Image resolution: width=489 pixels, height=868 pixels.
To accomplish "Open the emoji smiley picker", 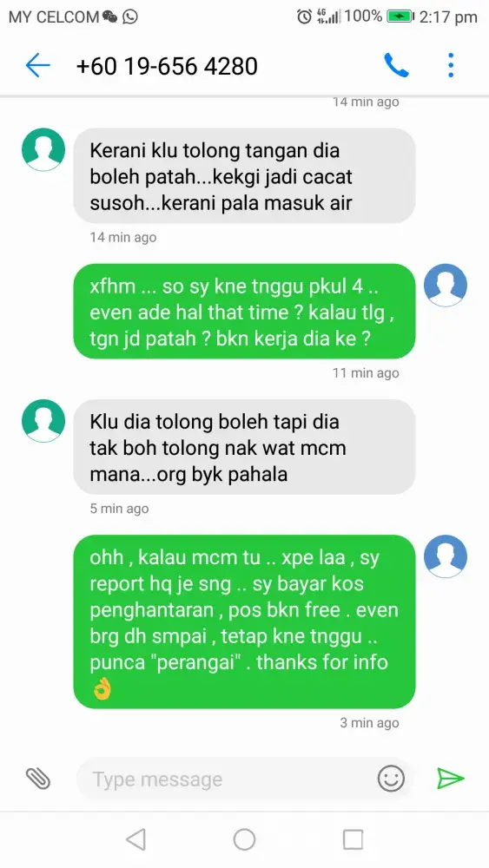I will tap(391, 779).
